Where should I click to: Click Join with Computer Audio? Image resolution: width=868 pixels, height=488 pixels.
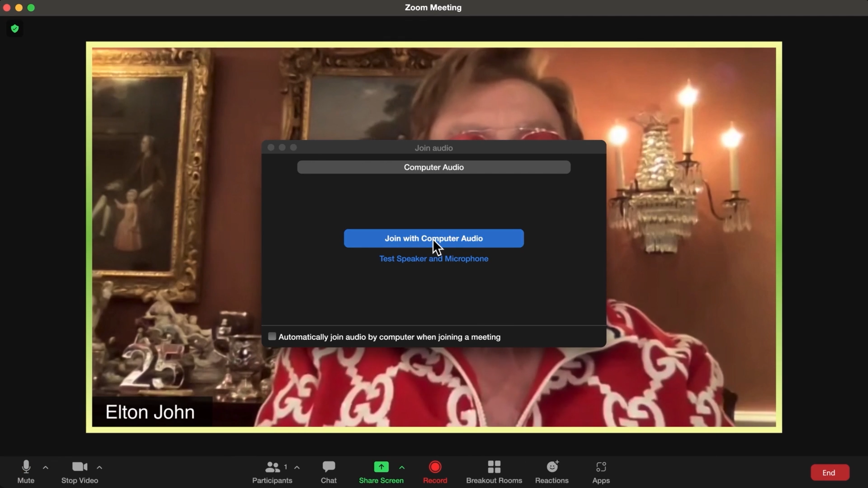pos(434,238)
